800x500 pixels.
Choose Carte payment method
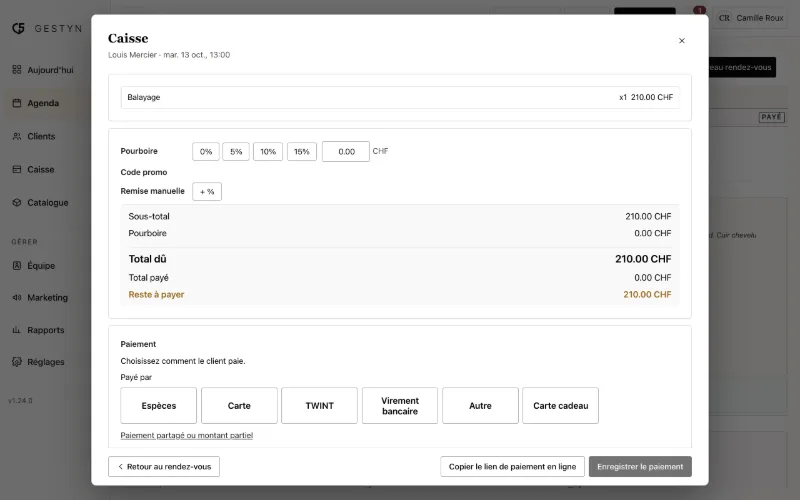(x=239, y=406)
